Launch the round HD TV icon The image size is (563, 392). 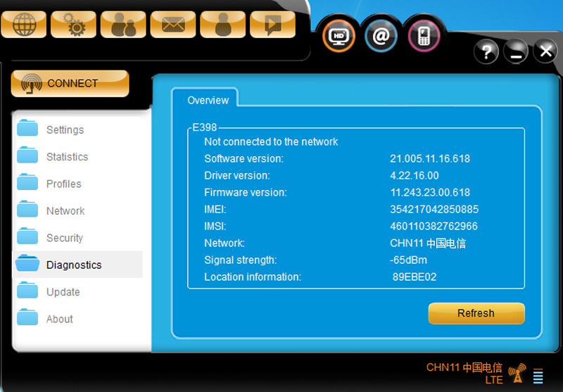pos(339,36)
